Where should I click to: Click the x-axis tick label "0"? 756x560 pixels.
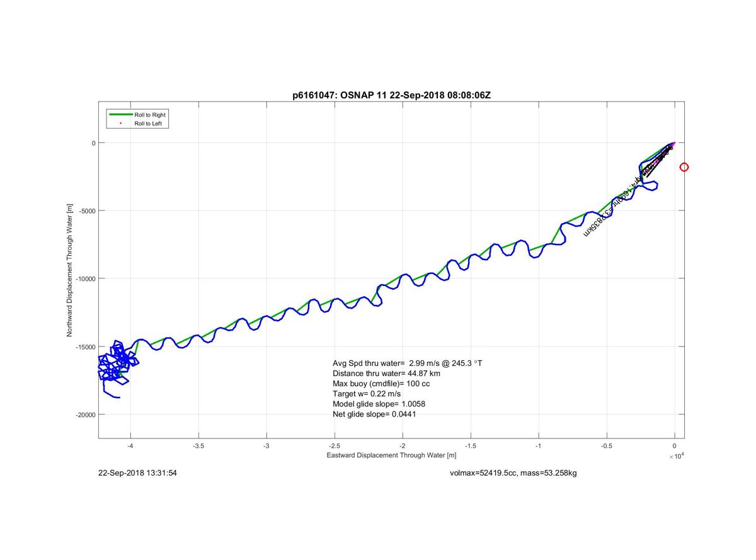[675, 445]
